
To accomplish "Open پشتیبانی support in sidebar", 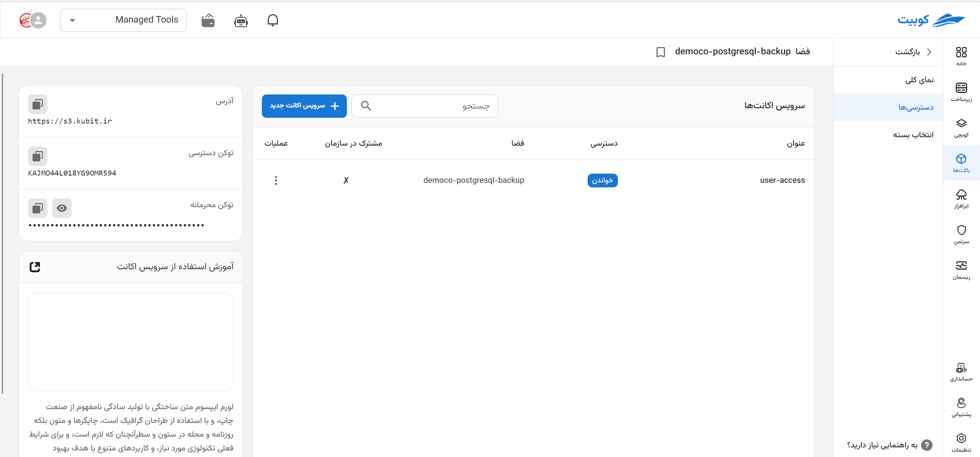I will (x=961, y=407).
